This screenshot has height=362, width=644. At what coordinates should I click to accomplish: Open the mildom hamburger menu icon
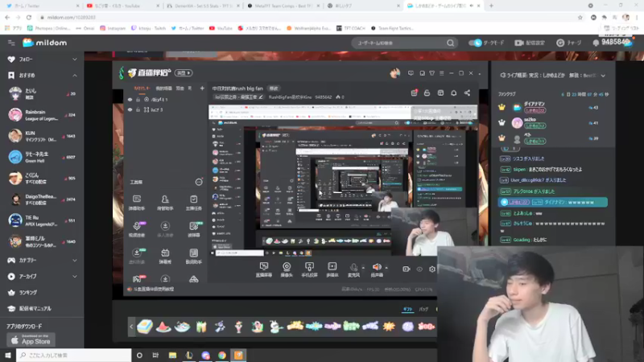[11, 43]
